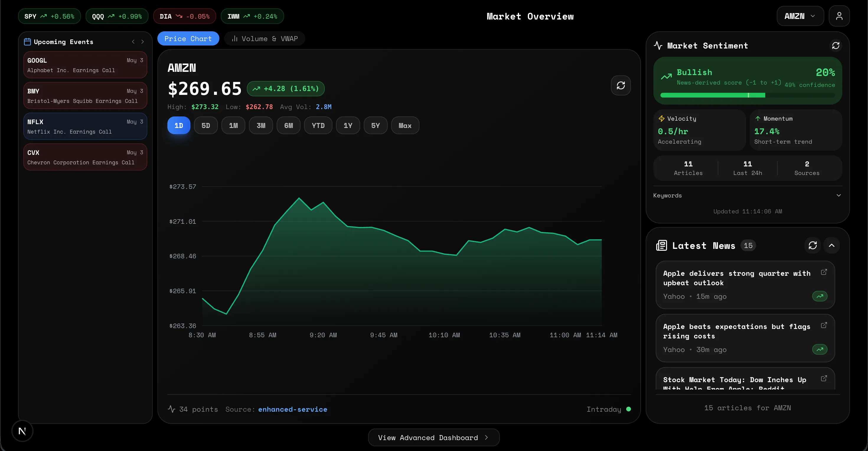Click the Bullish sentiment score bar
Viewport: 868px width, 451px height.
click(x=747, y=95)
